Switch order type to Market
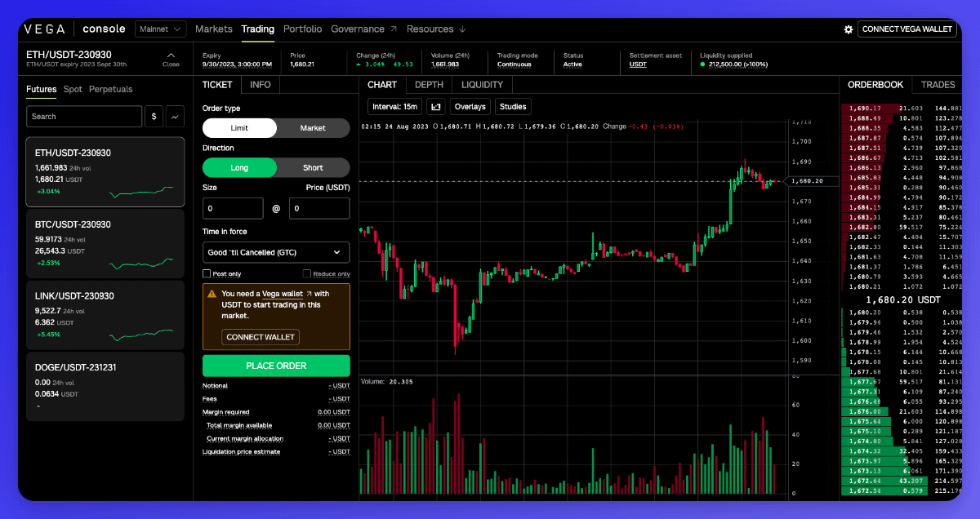 pos(313,128)
